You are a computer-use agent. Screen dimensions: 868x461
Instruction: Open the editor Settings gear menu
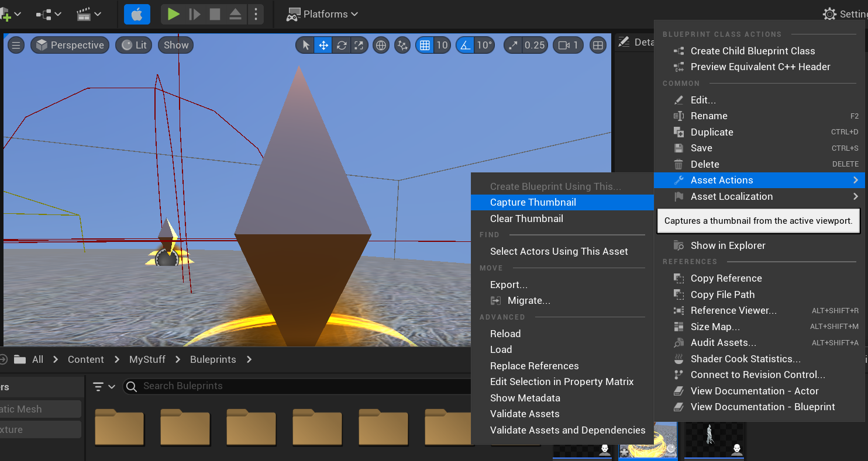829,13
